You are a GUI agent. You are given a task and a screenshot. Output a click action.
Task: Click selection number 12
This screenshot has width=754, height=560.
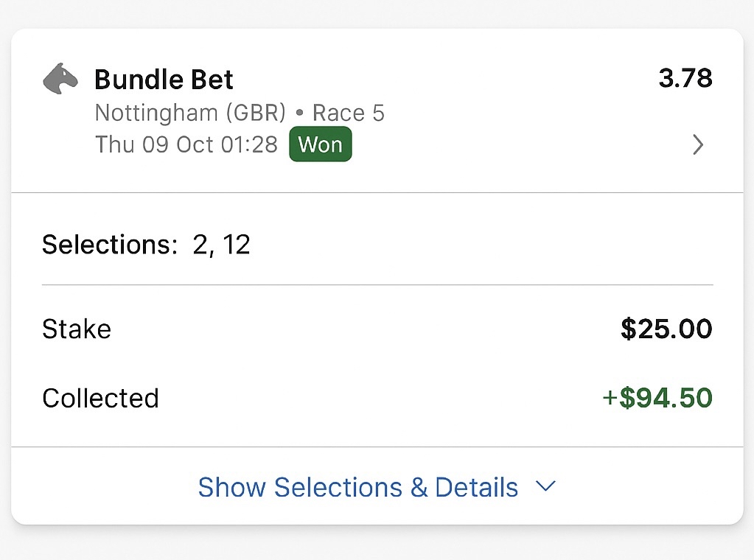237,245
